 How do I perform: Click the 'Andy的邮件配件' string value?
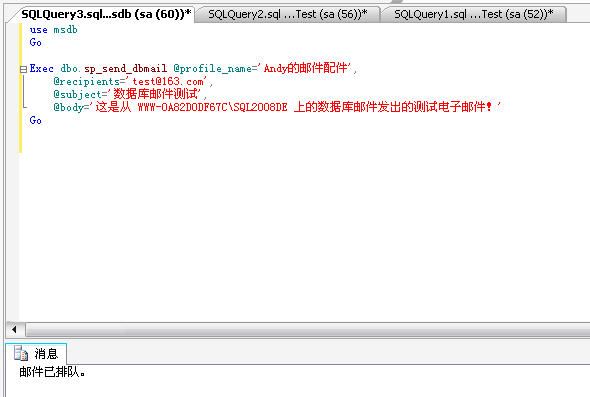pyautogui.click(x=305, y=68)
